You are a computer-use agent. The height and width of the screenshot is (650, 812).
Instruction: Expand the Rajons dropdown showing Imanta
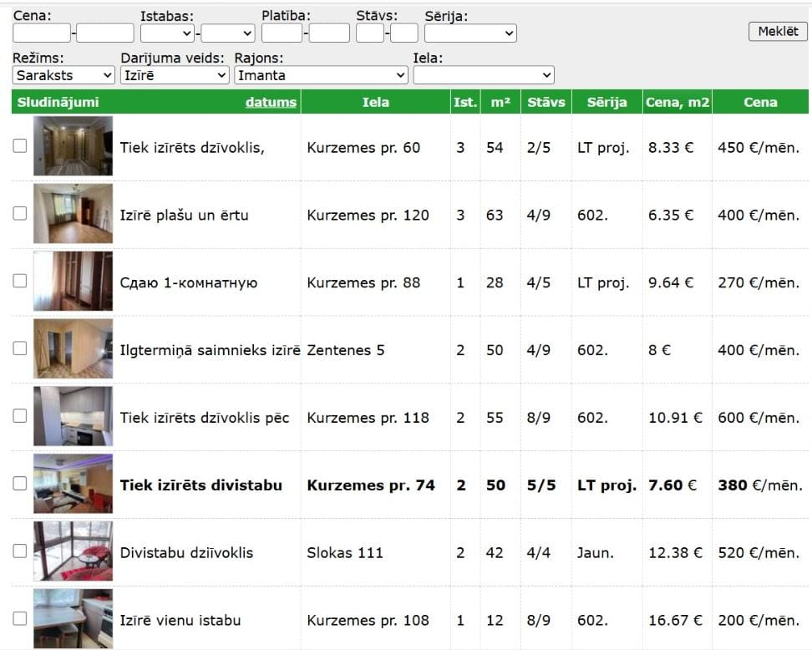[321, 75]
